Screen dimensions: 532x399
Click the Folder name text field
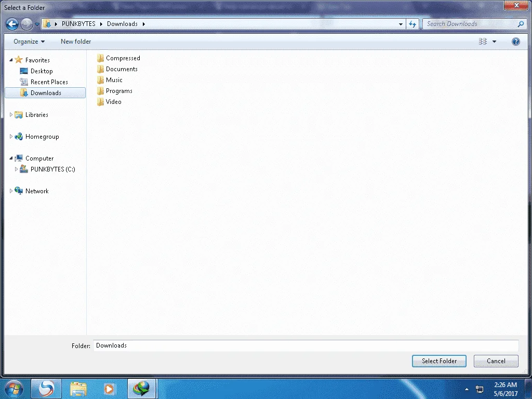(x=305, y=345)
